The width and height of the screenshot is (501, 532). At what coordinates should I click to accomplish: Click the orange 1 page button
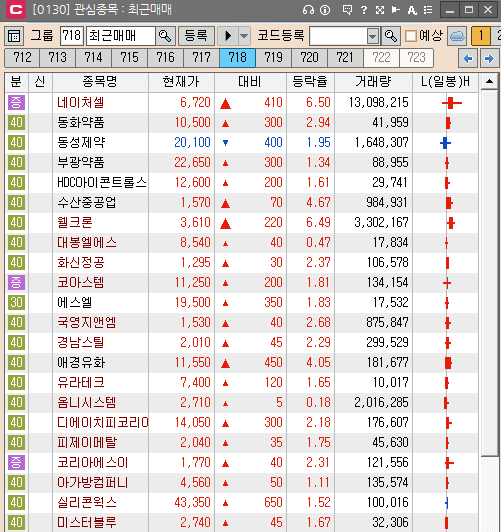(481, 36)
